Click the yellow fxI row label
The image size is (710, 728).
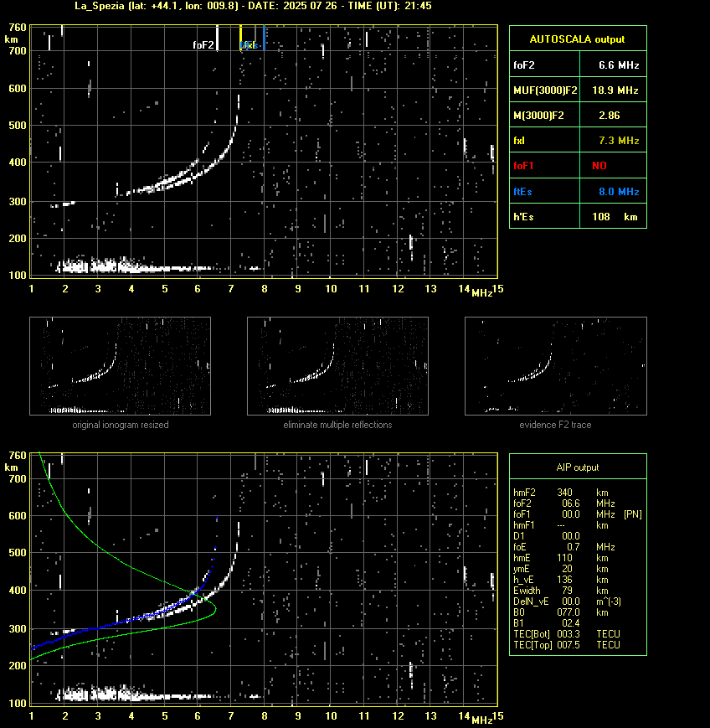pyautogui.click(x=519, y=140)
